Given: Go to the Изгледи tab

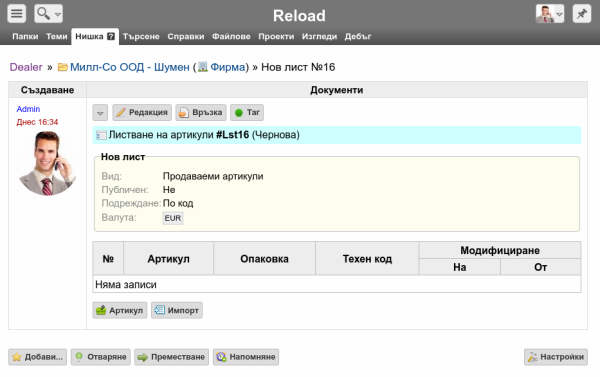Looking at the screenshot, I should coord(319,36).
